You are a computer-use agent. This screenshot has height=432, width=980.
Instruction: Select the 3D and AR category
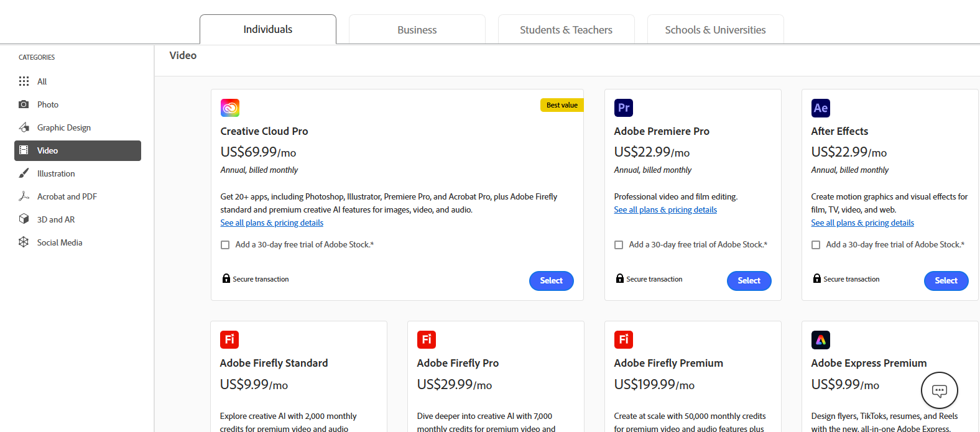(78, 219)
